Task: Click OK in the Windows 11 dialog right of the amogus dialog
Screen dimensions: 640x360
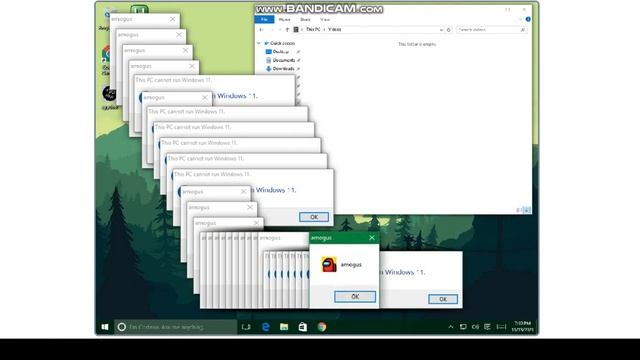Action: 443,299
